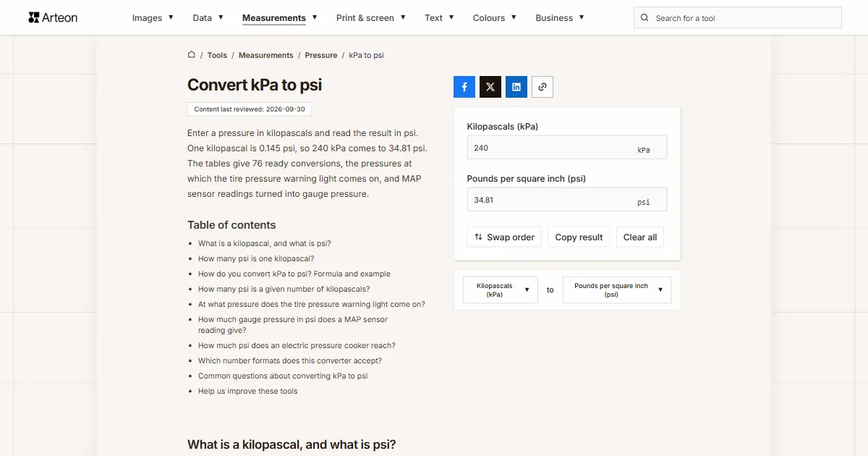Click the Arteon logo
This screenshot has height=456, width=868.
(x=53, y=17)
